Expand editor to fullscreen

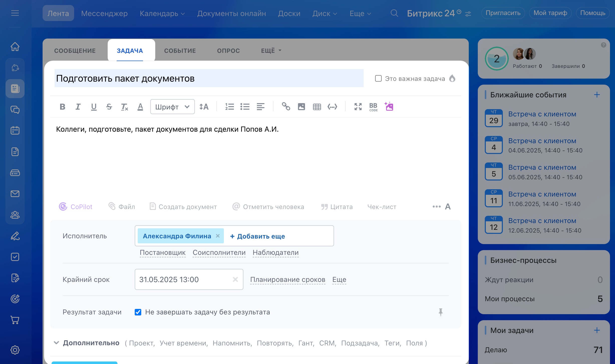[358, 107]
